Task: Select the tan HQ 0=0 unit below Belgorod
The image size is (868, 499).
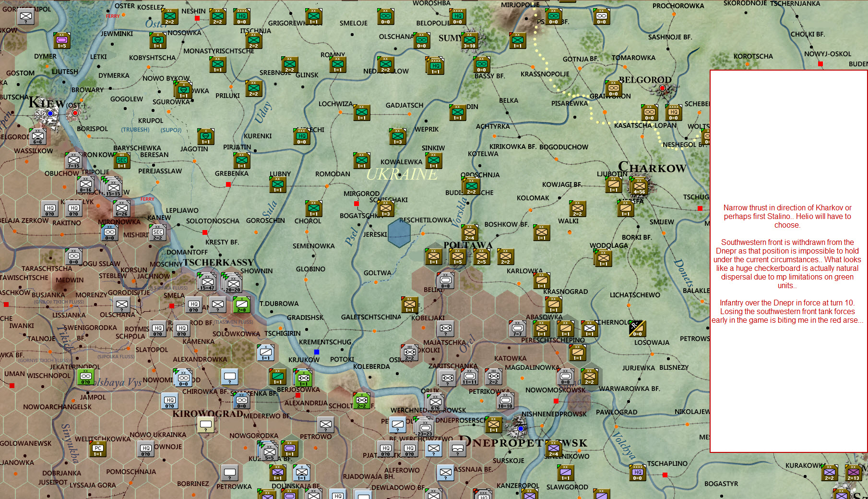Action: 674,112
